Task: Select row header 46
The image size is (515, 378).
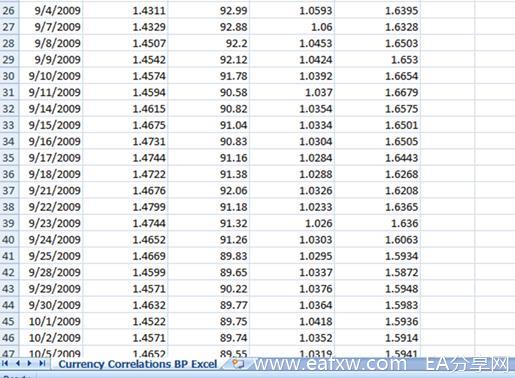Action: click(9, 337)
